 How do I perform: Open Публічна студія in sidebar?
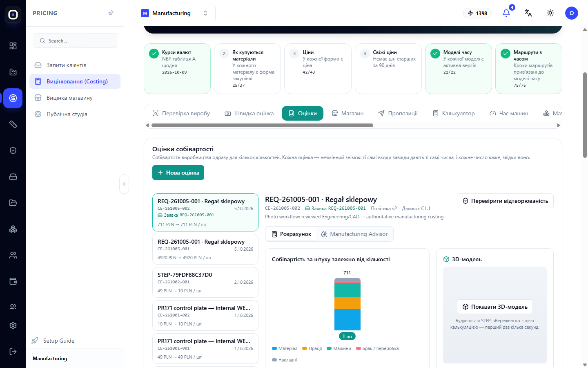coord(75,114)
